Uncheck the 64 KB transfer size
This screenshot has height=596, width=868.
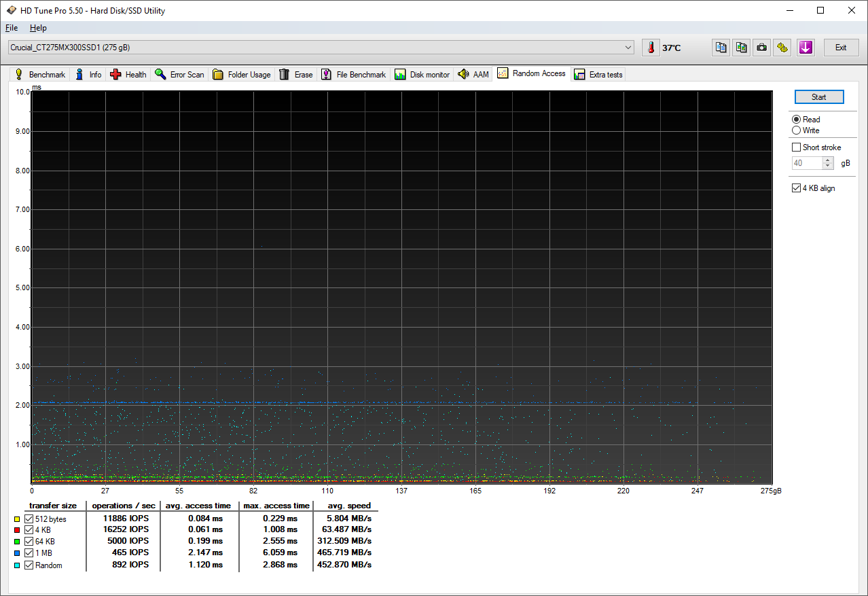click(29, 542)
